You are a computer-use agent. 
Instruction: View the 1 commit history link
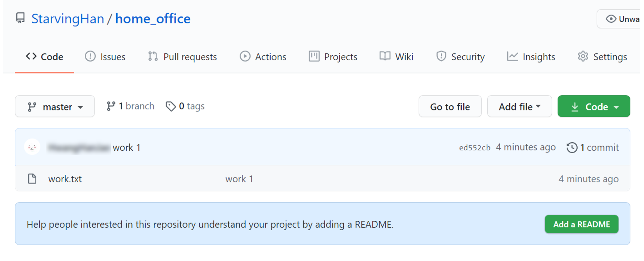click(x=593, y=147)
